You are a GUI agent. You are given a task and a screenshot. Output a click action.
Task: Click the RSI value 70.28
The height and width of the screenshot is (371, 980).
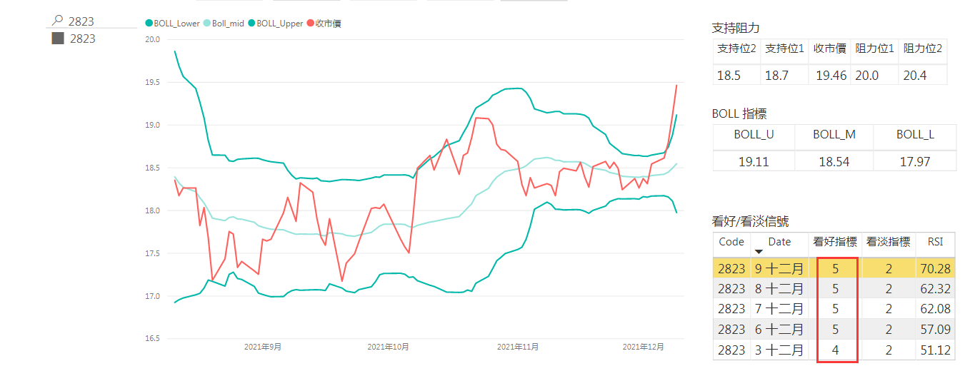click(x=935, y=268)
